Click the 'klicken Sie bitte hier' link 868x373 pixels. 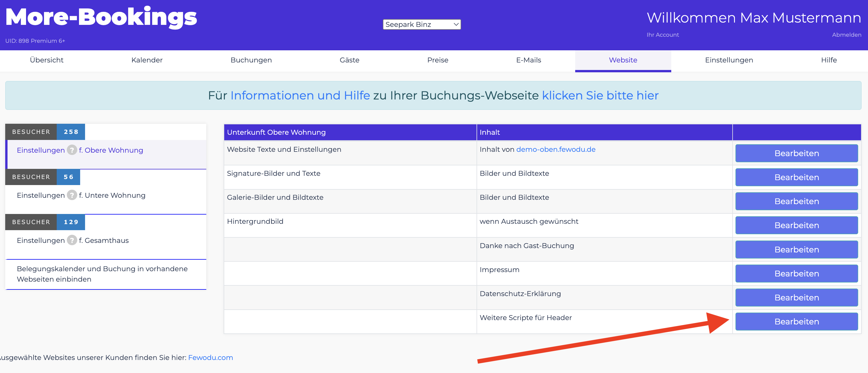coord(600,96)
